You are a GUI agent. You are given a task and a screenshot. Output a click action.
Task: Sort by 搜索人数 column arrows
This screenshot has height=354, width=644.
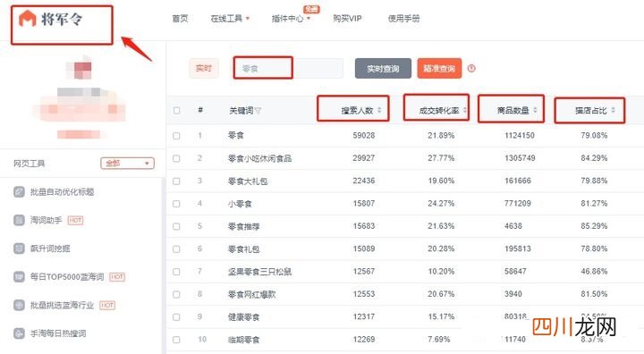[x=379, y=110]
